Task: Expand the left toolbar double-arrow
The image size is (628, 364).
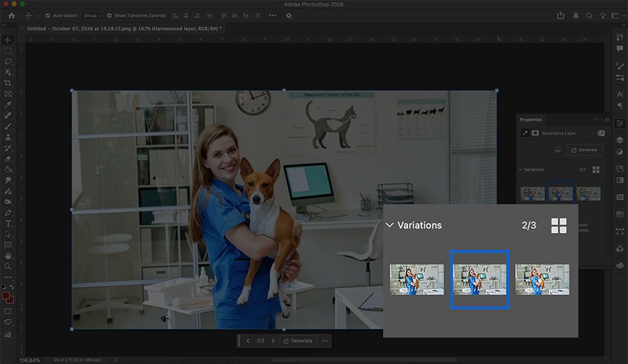Action: coord(4,25)
